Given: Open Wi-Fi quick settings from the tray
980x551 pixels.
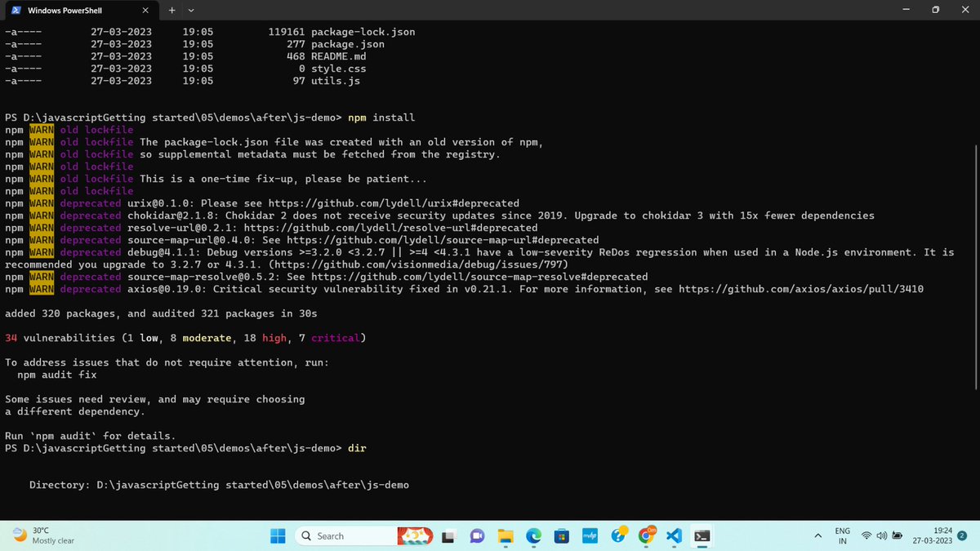Looking at the screenshot, I should 866,536.
